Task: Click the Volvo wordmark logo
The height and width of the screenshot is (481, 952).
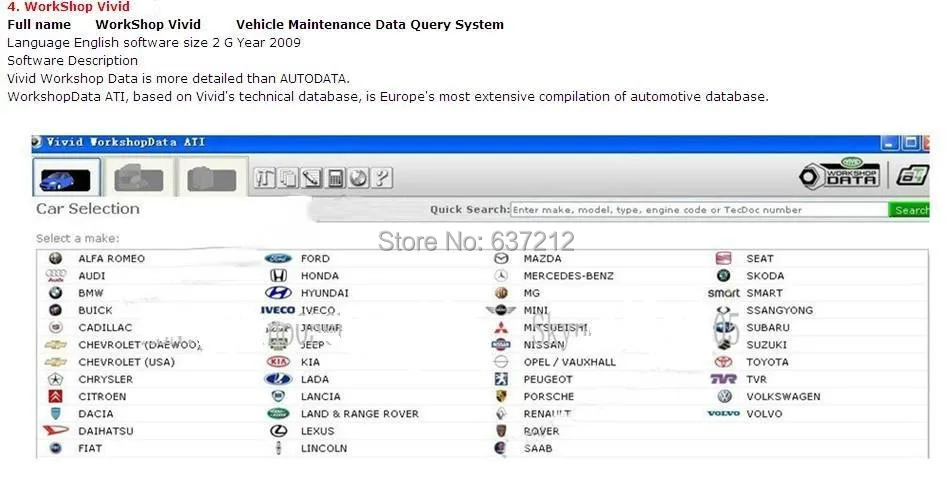Action: point(724,414)
